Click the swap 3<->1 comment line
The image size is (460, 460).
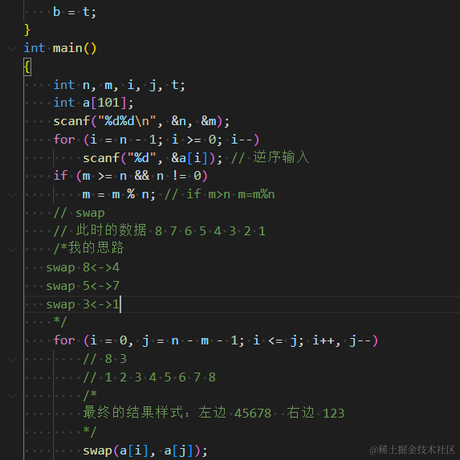83,304
